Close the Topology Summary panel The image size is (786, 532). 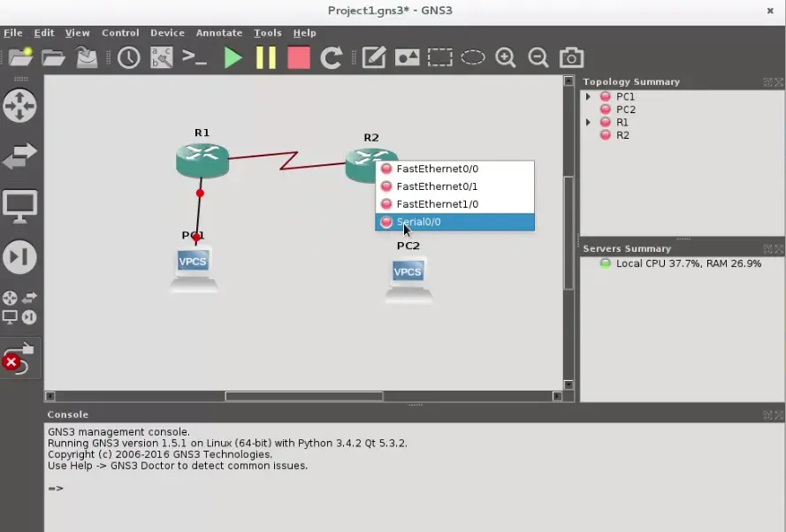click(x=779, y=81)
